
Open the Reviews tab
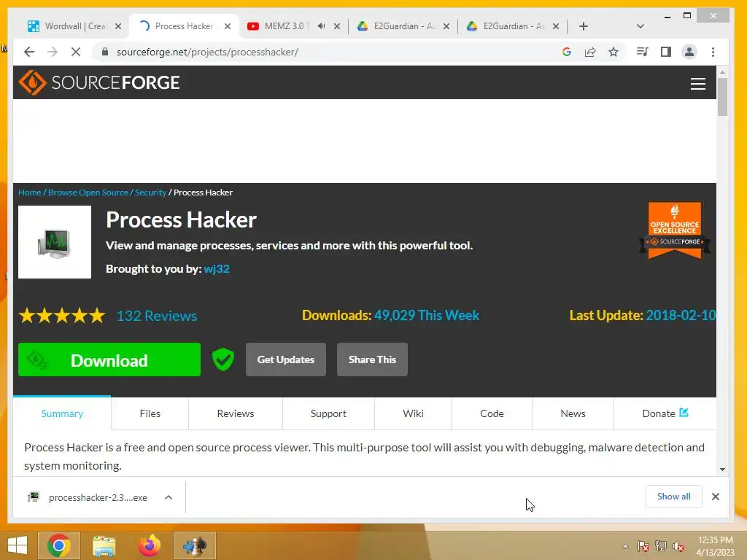[236, 413]
